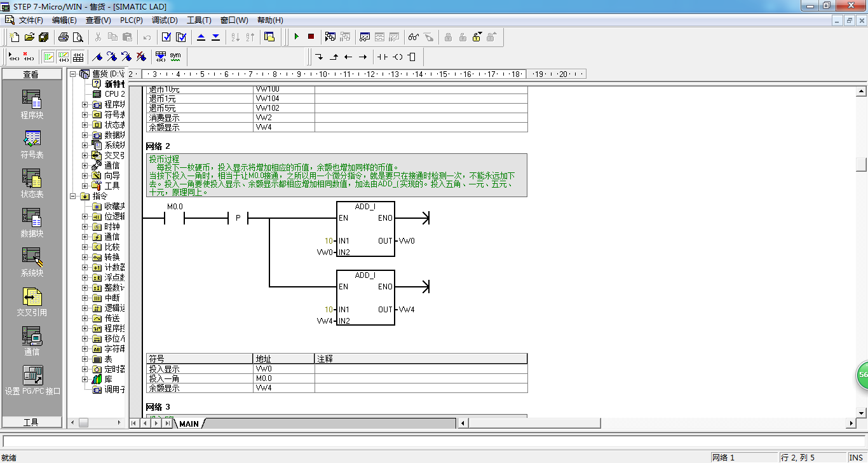The image size is (868, 463).
Task: Click the New project icon
Action: coord(14,37)
